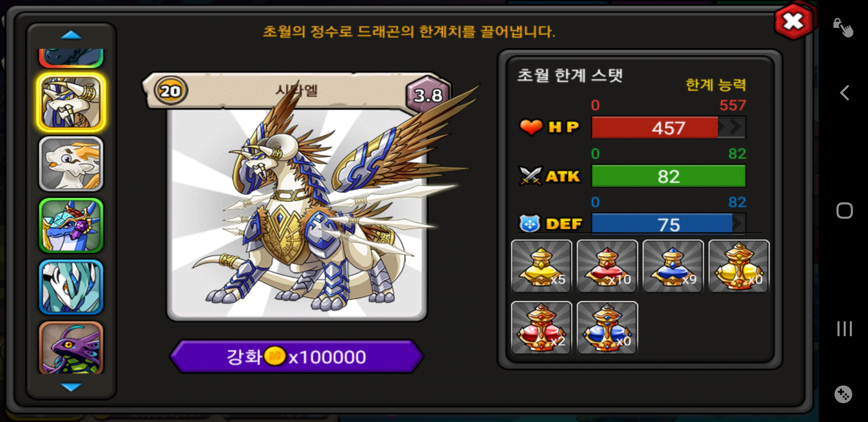Open the gamepad icon in system sidebar
This screenshot has width=868, height=422.
pyautogui.click(x=843, y=394)
